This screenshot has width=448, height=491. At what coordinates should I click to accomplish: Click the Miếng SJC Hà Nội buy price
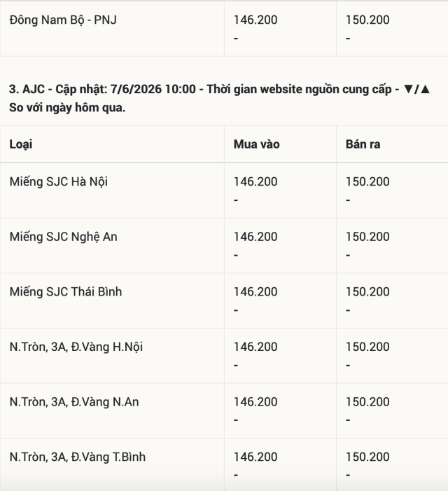click(x=255, y=181)
